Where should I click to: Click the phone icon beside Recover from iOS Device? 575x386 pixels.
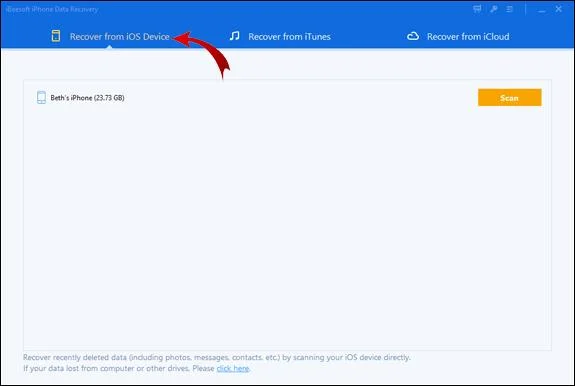56,36
